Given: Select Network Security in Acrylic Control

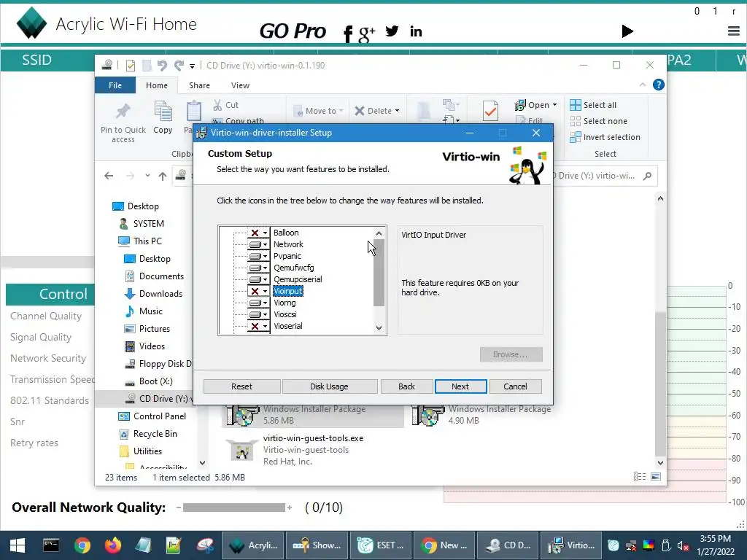Looking at the screenshot, I should click(x=48, y=359).
